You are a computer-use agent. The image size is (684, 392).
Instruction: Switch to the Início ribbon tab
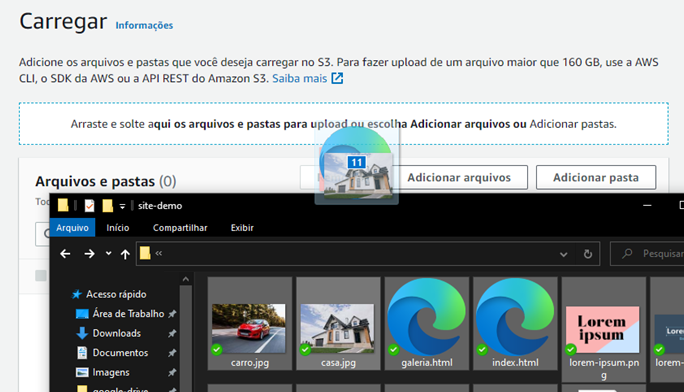coord(118,228)
